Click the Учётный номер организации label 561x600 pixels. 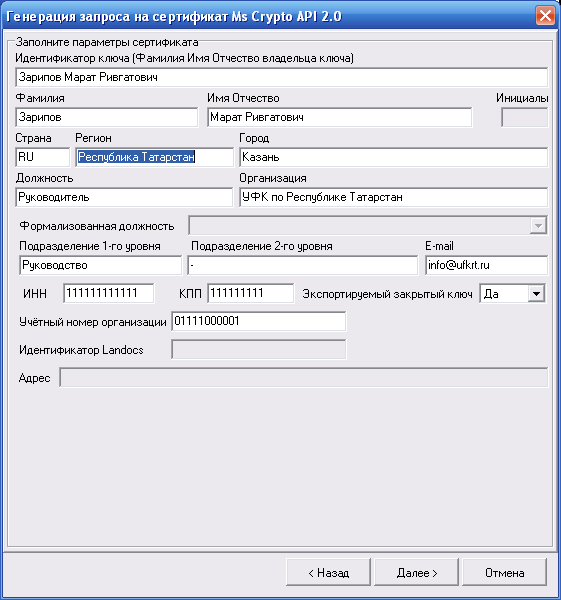93,322
